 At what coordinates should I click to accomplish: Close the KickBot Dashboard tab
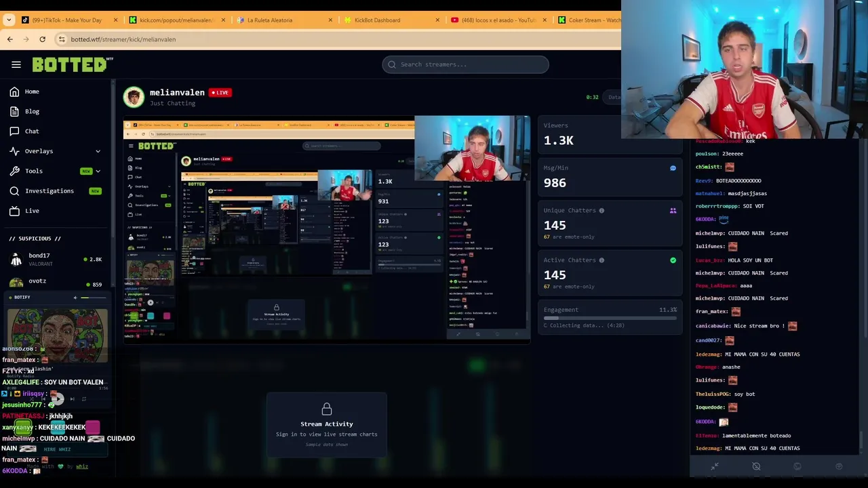(437, 20)
